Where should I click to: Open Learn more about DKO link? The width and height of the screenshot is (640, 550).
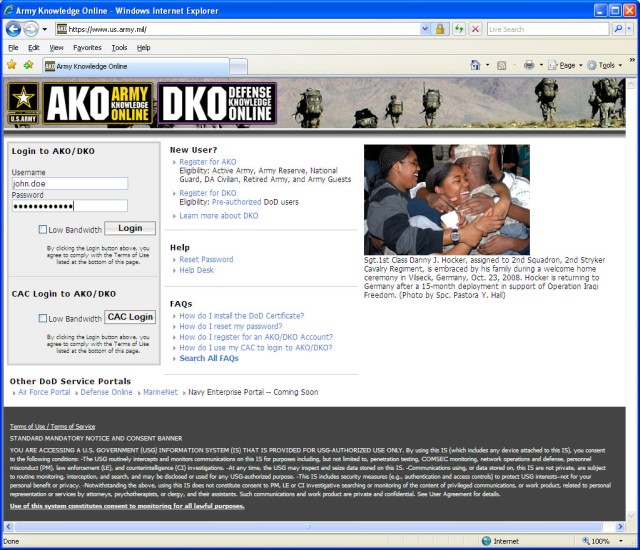pyautogui.click(x=219, y=215)
